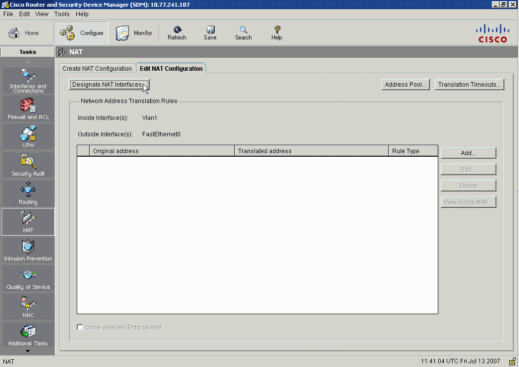Open the Tools menu
Viewport: 519px width, 367px height.
click(x=62, y=14)
